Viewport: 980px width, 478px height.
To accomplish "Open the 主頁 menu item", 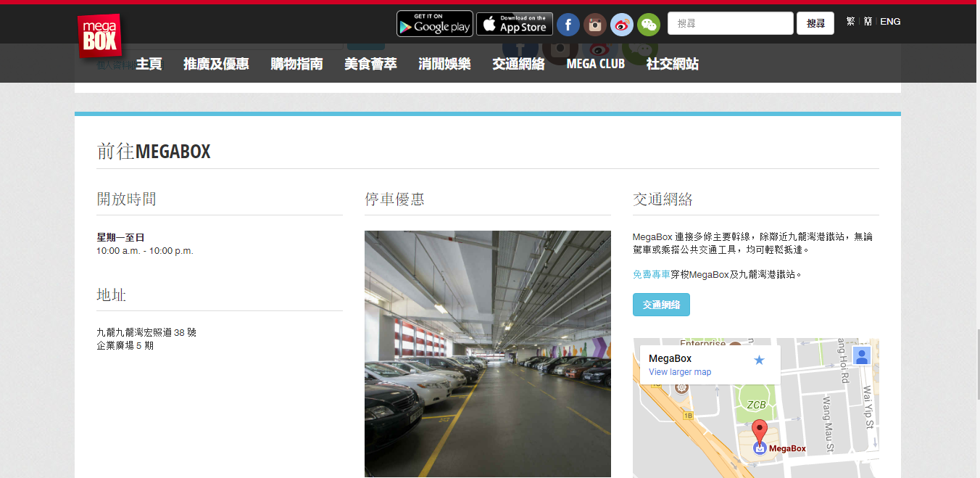I will (149, 64).
